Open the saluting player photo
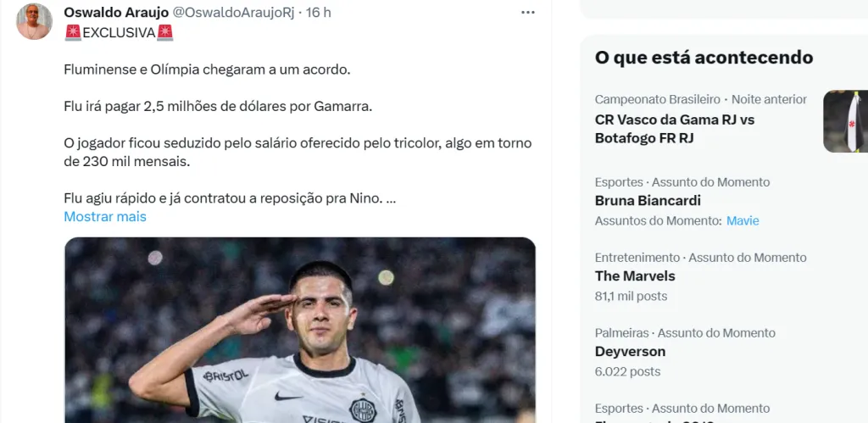The image size is (868, 423). pos(300,330)
